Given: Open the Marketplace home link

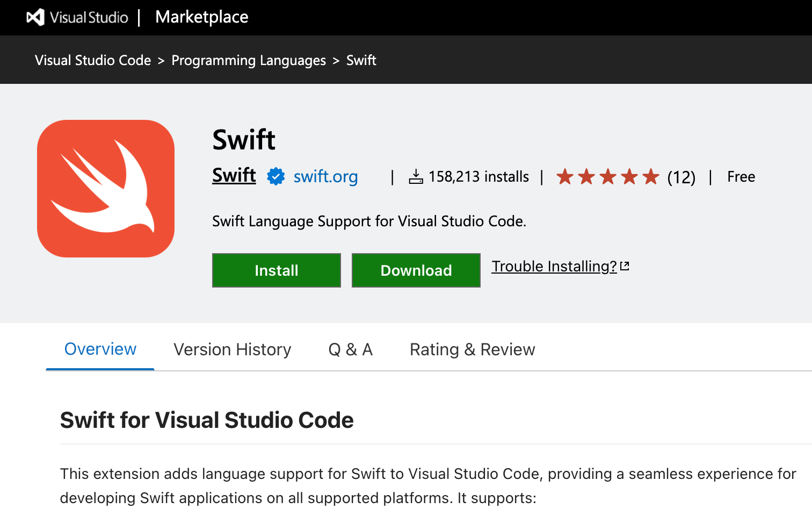Looking at the screenshot, I should (x=201, y=17).
